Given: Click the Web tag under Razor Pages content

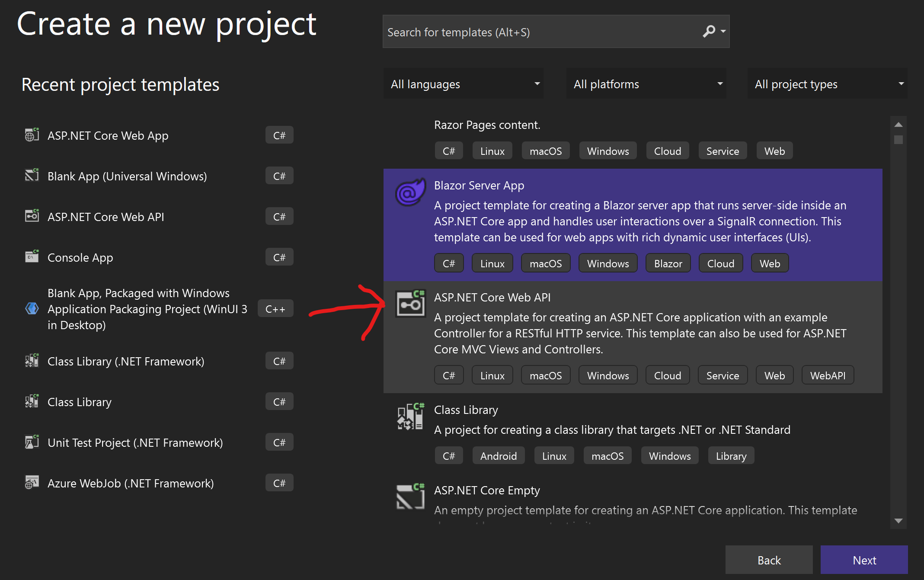Looking at the screenshot, I should 774,151.
